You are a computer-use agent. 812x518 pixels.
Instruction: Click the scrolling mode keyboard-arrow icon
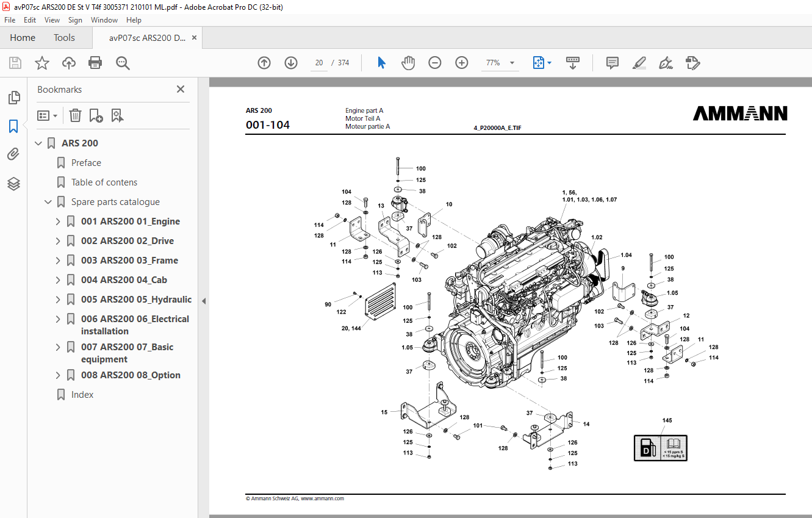pyautogui.click(x=573, y=63)
